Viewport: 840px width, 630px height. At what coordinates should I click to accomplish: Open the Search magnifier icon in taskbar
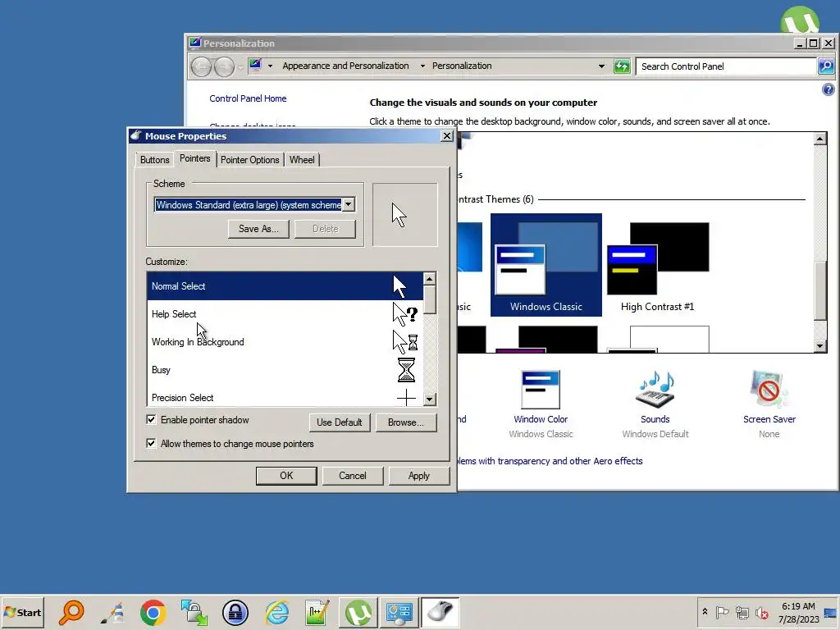72,612
